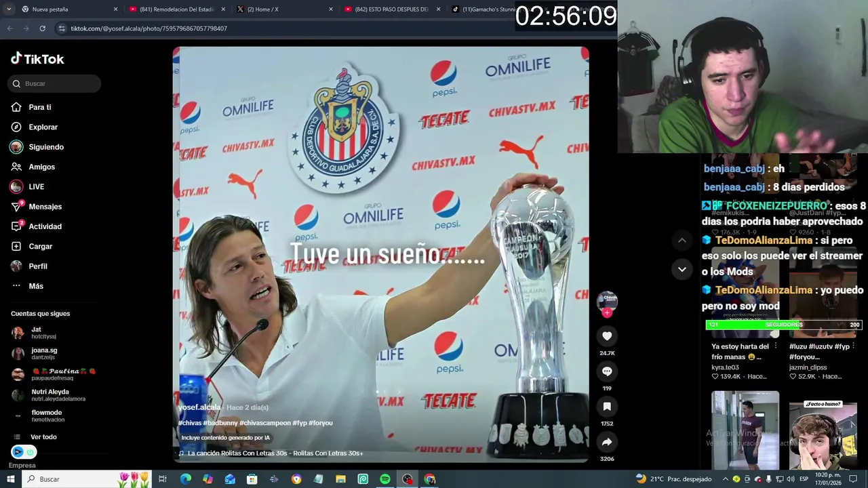868x488 pixels.
Task: Open the weather widget 21°C
Action: click(673, 479)
